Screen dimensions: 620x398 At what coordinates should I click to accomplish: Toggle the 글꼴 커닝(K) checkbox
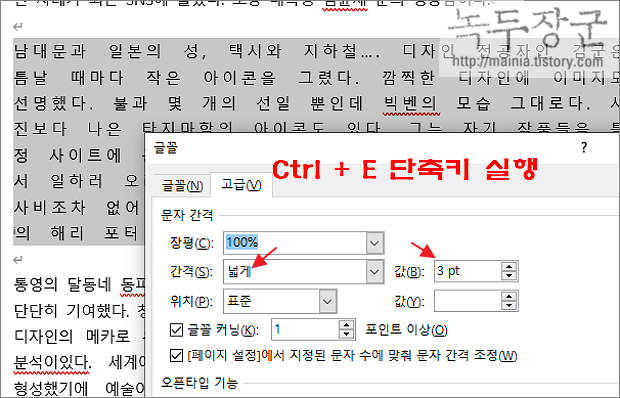[x=176, y=330]
